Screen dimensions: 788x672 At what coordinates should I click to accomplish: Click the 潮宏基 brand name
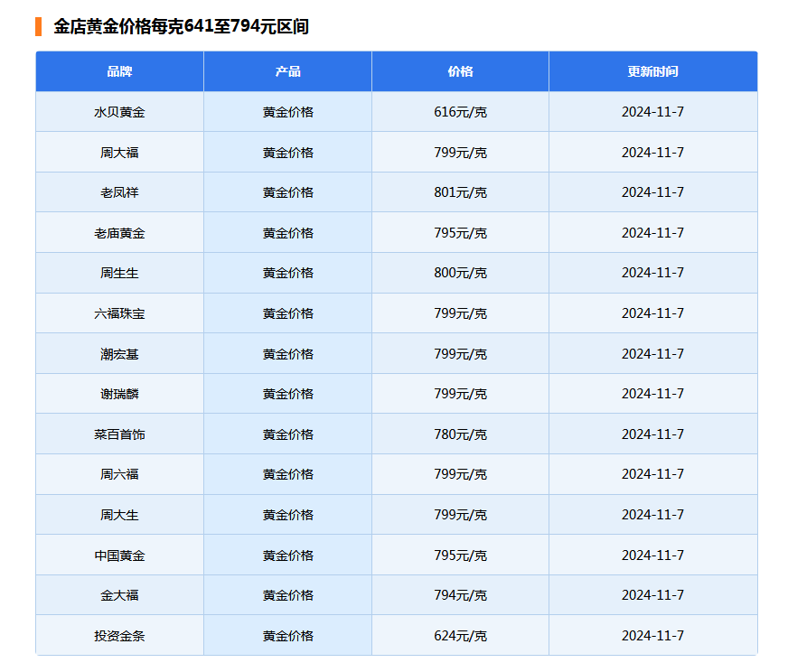(x=119, y=353)
